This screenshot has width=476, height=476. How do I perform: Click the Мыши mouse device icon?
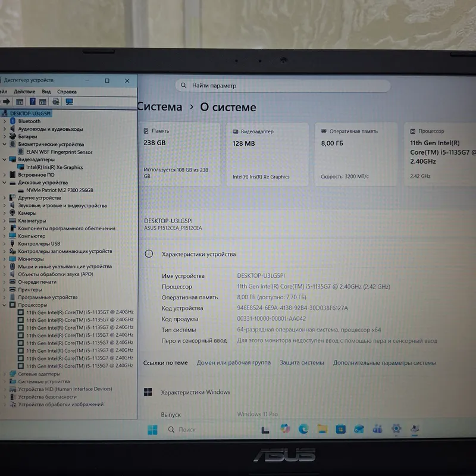pos(12,266)
